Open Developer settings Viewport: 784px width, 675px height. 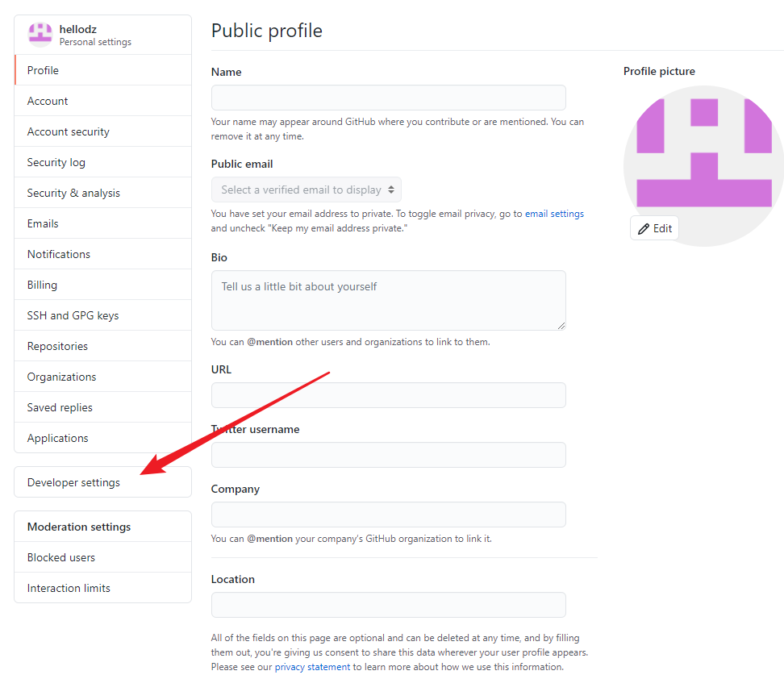[73, 481]
